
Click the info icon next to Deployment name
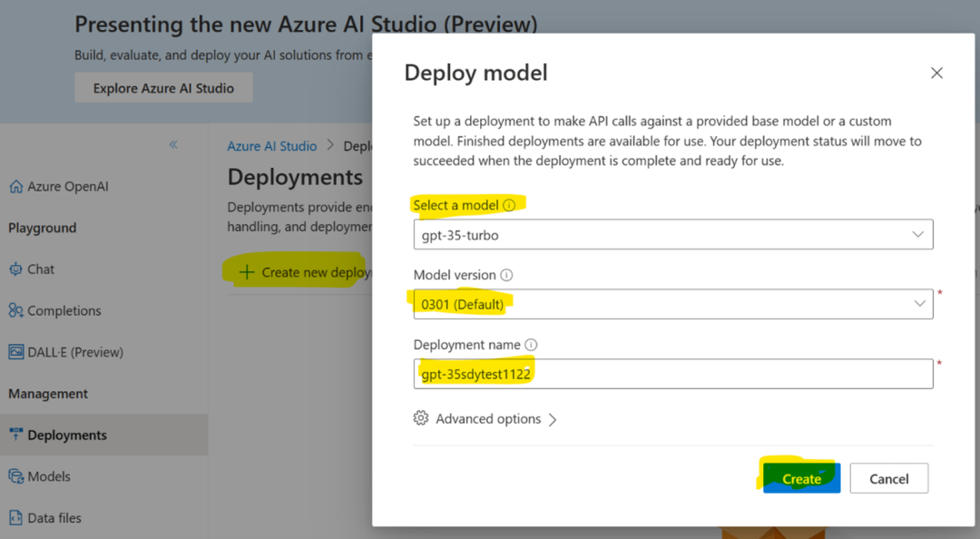tap(531, 345)
